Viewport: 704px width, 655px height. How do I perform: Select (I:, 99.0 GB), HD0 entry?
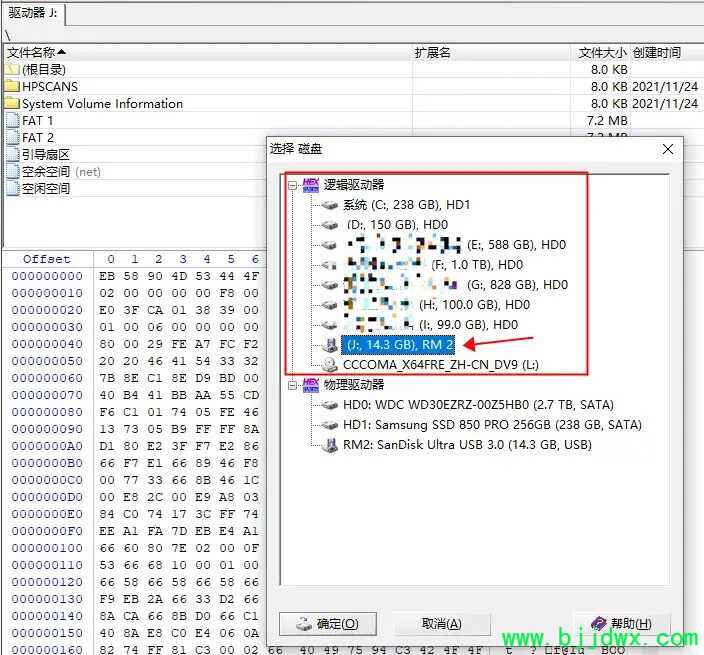(468, 325)
